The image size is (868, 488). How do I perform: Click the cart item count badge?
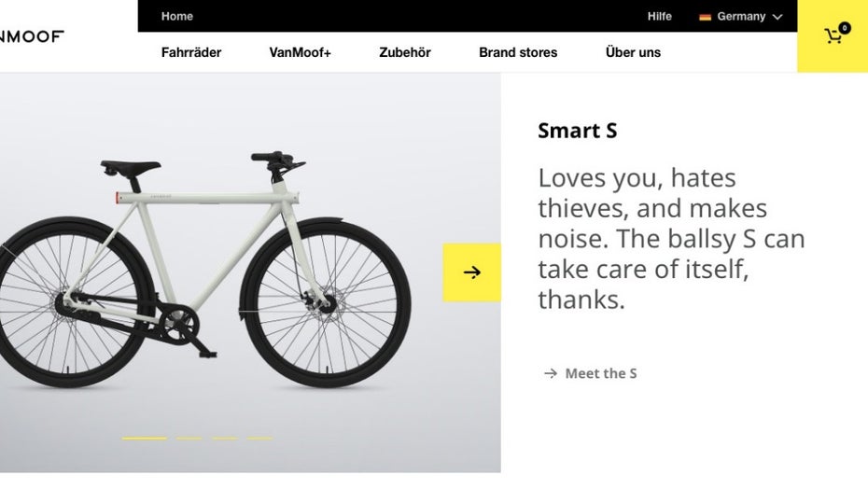pyautogui.click(x=845, y=28)
